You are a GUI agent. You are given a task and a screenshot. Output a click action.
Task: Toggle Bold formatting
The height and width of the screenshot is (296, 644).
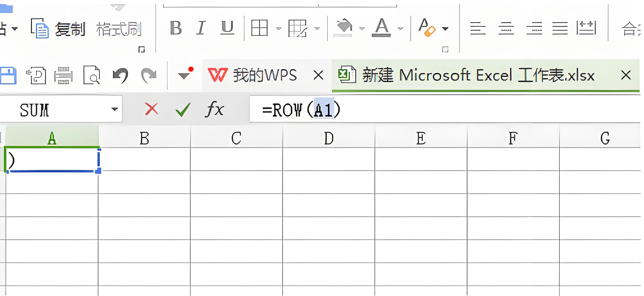pos(176,28)
